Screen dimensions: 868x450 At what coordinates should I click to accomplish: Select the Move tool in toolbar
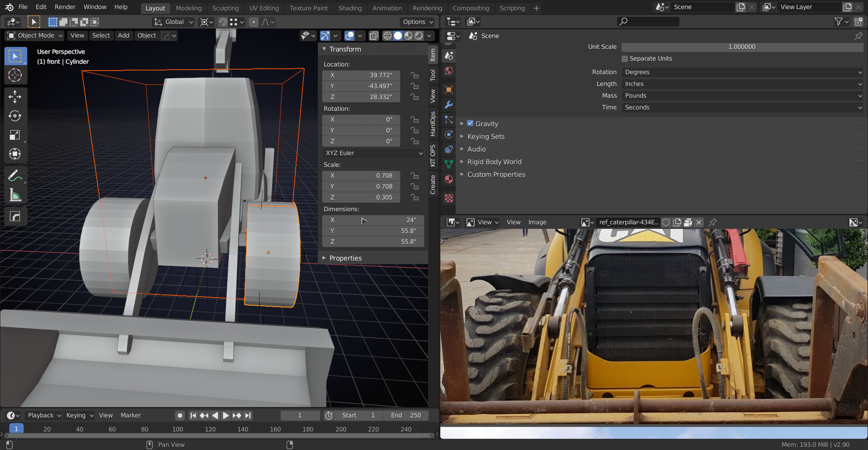click(15, 96)
